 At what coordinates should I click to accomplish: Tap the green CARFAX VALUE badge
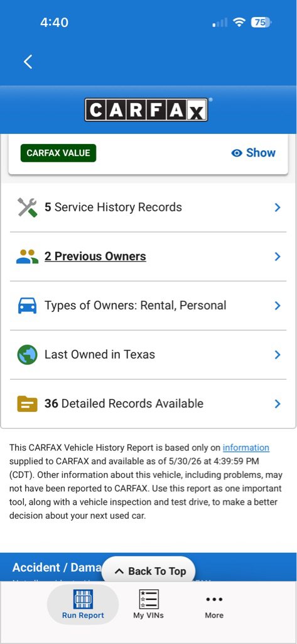point(58,153)
